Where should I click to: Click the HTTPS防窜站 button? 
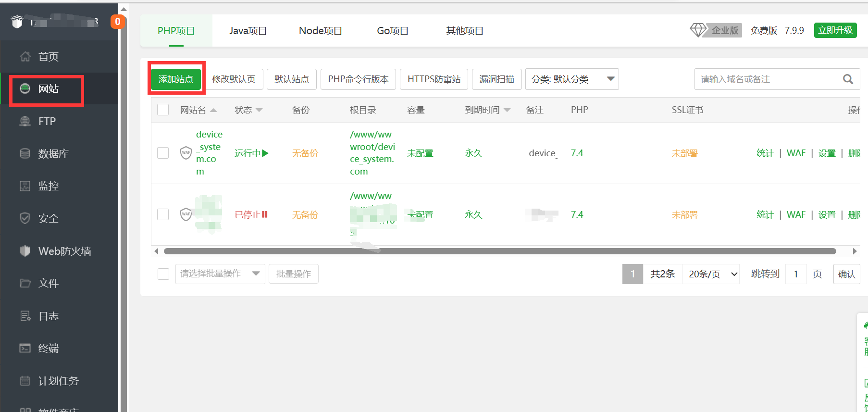(434, 79)
